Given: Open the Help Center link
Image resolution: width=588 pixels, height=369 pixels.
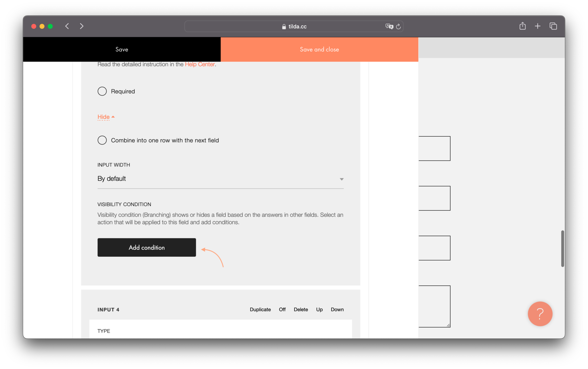Looking at the screenshot, I should [x=199, y=64].
